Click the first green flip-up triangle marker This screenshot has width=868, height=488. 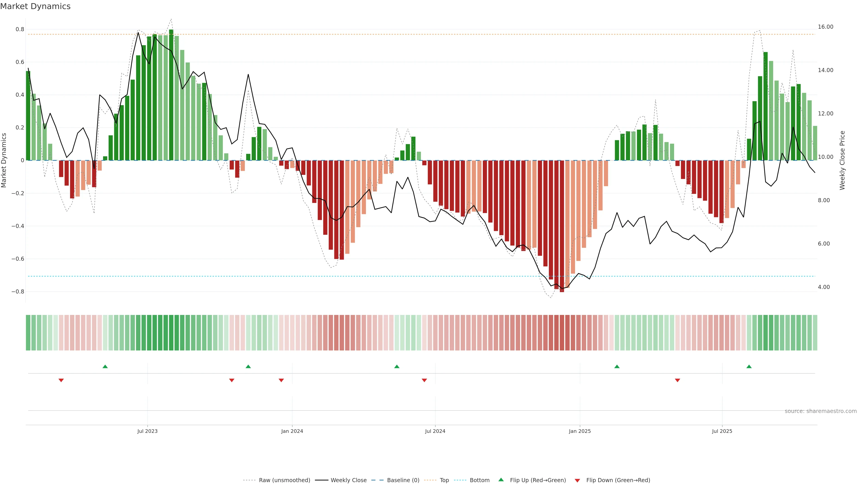coord(105,366)
